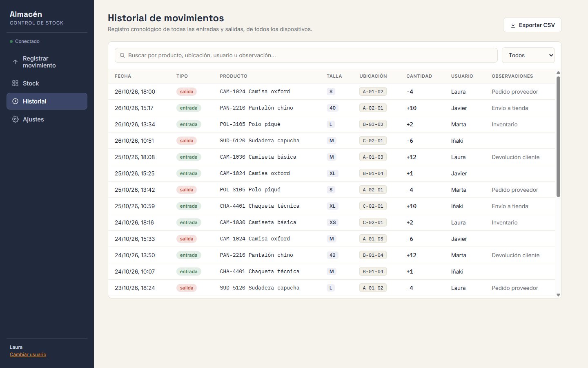The height and width of the screenshot is (368, 588).
Task: Click the UBICACIÓN column header
Action: tap(373, 76)
